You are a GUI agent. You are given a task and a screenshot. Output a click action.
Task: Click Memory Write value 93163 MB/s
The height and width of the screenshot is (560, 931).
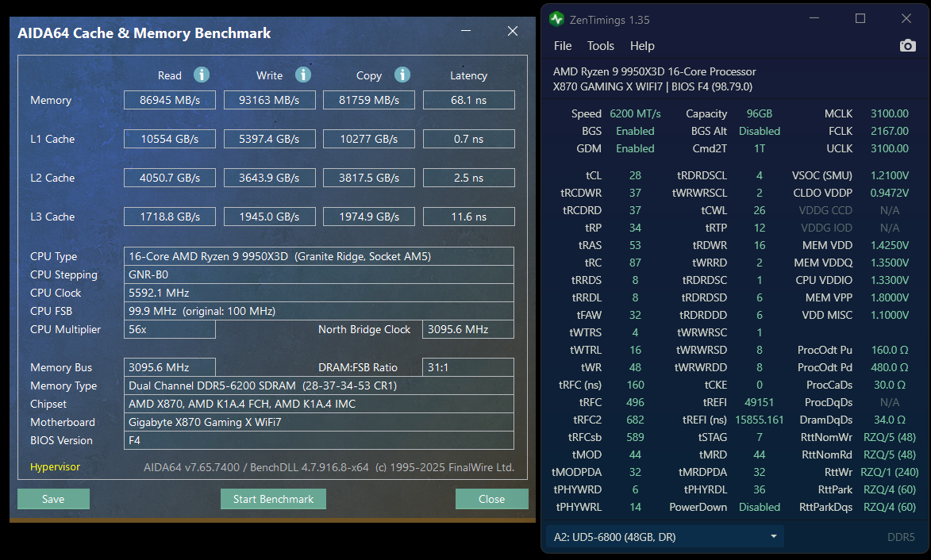point(270,100)
